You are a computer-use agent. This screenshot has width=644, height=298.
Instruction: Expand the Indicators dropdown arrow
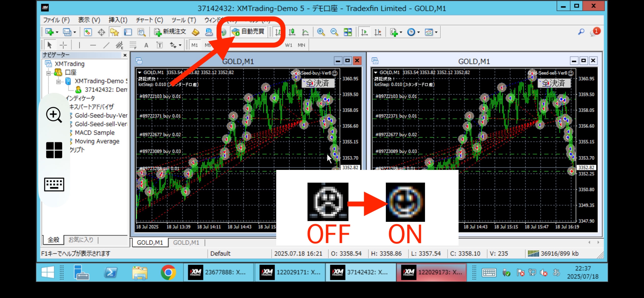[401, 32]
